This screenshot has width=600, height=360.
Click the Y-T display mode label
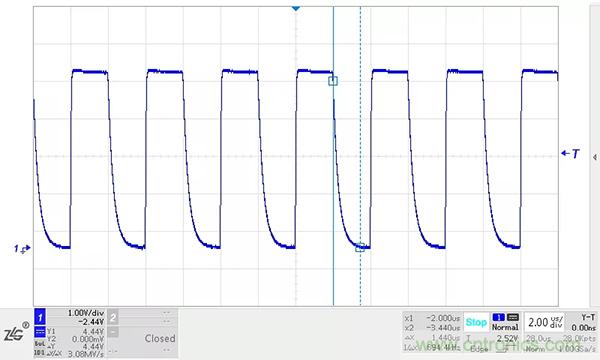(x=588, y=317)
